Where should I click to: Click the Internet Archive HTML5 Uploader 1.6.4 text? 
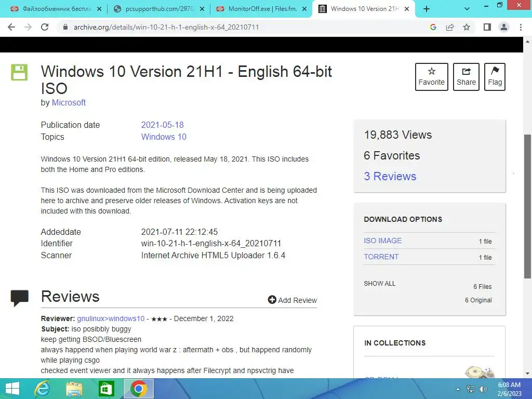tap(213, 255)
